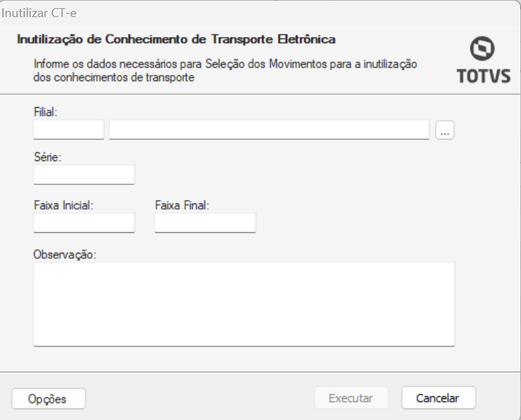The height and width of the screenshot is (420, 521).
Task: Click Cancelar to close the wizard
Action: click(x=438, y=397)
